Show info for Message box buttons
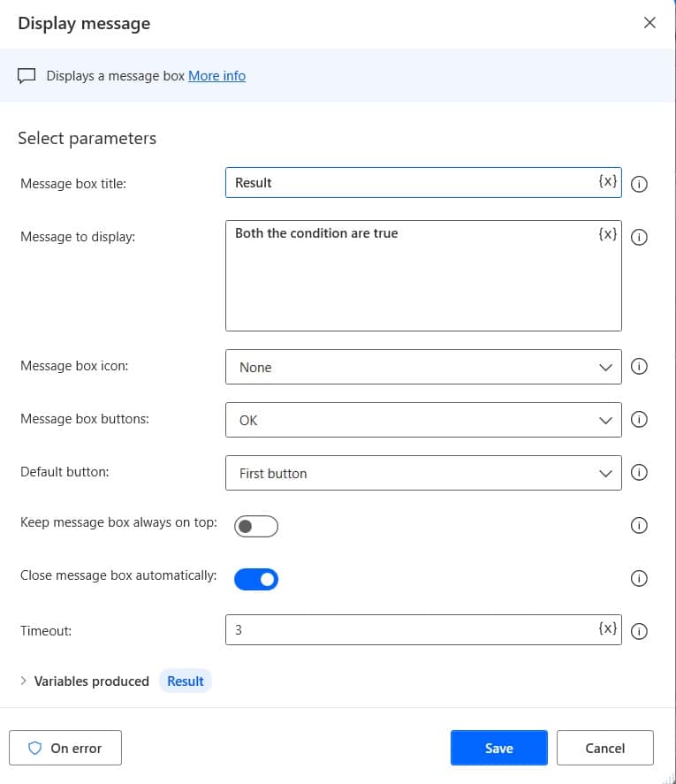676x784 pixels. coord(639,420)
